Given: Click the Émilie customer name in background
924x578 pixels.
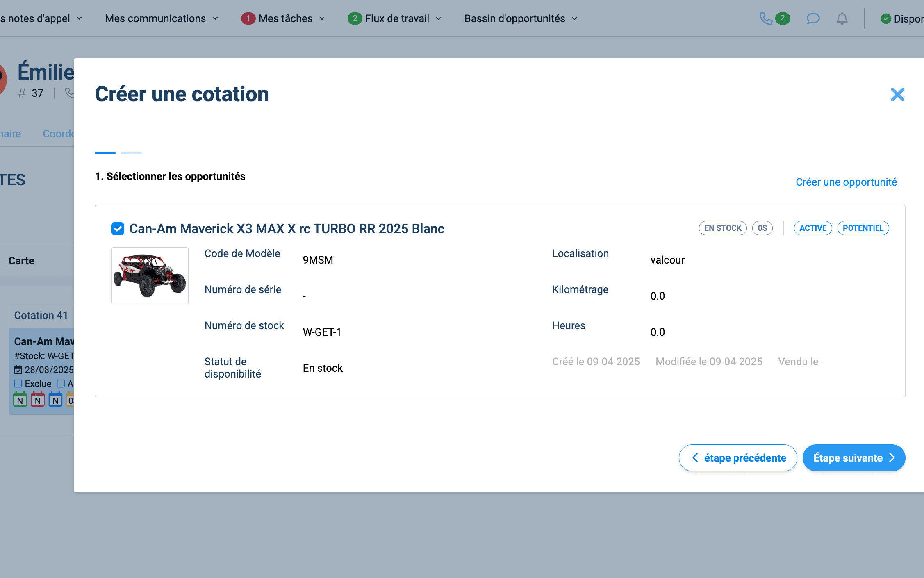Looking at the screenshot, I should (46, 72).
